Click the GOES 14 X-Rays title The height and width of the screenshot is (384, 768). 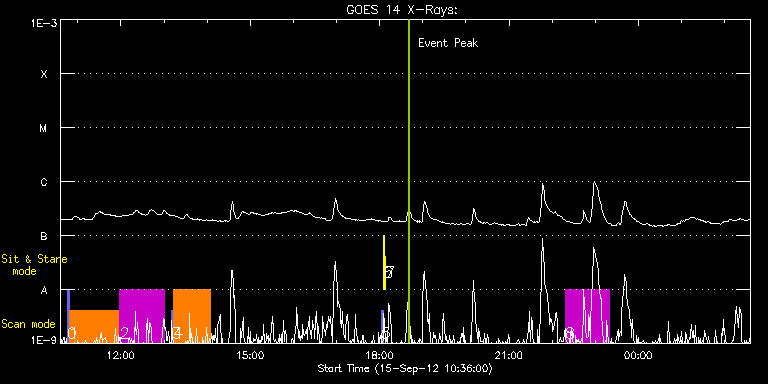click(x=402, y=10)
